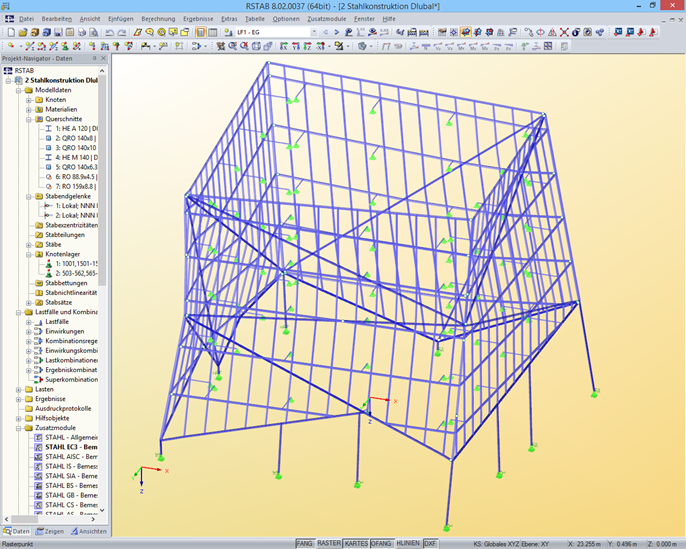Viewport: 686px width, 549px height.
Task: Collapse the Stabendgelenke tree node
Action: [x=28, y=196]
